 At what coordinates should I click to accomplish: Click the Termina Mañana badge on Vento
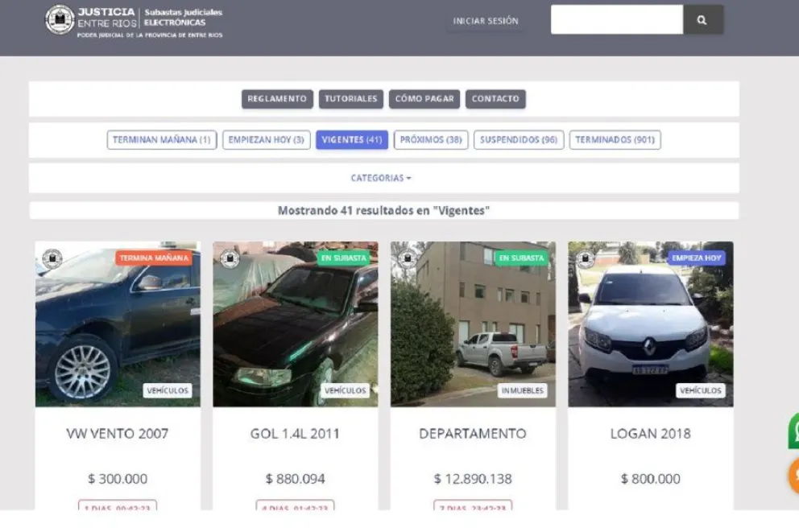[153, 258]
